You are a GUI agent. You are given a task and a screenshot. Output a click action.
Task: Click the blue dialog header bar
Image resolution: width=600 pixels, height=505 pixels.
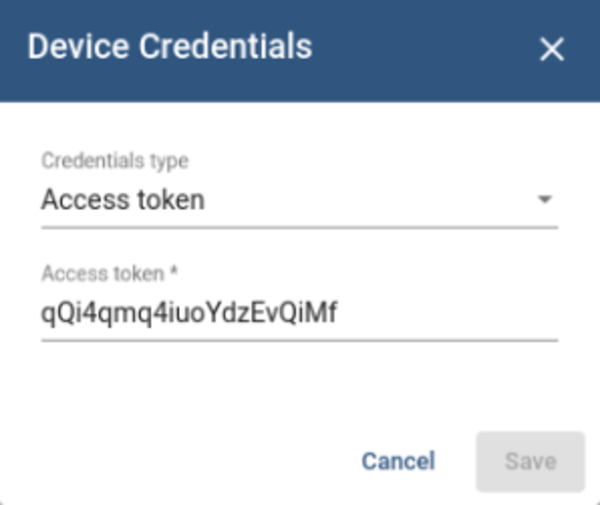[420, 48]
